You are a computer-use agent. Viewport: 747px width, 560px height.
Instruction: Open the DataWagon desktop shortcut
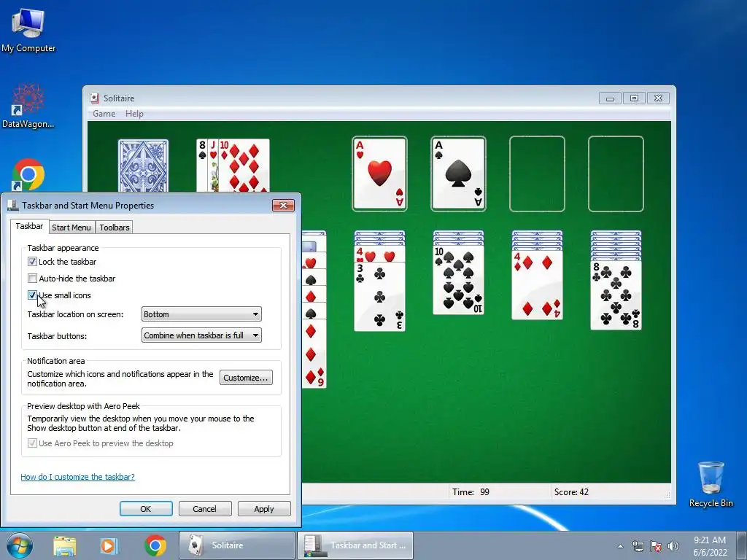28,106
